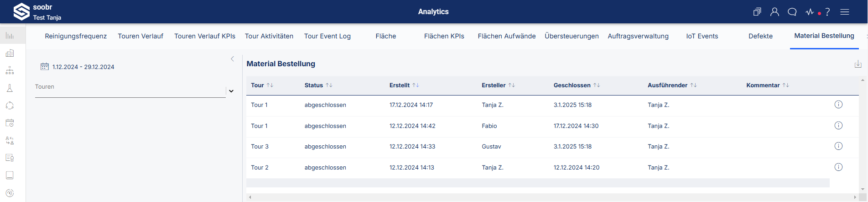This screenshot has width=868, height=202.
Task: Open info for Fabio's Tour 1 order
Action: coord(838,126)
